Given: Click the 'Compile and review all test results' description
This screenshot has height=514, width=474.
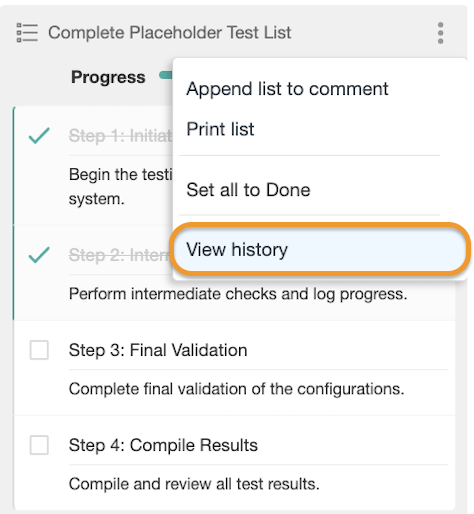Looking at the screenshot, I should click(x=194, y=484).
